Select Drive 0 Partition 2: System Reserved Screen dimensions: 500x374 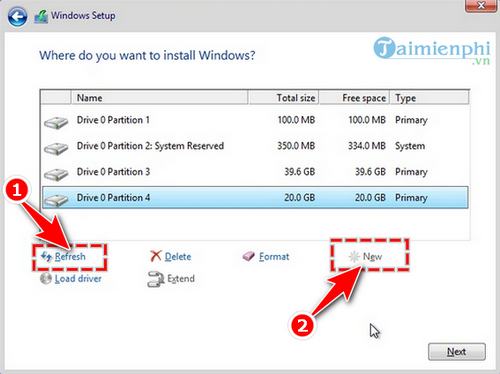255,146
